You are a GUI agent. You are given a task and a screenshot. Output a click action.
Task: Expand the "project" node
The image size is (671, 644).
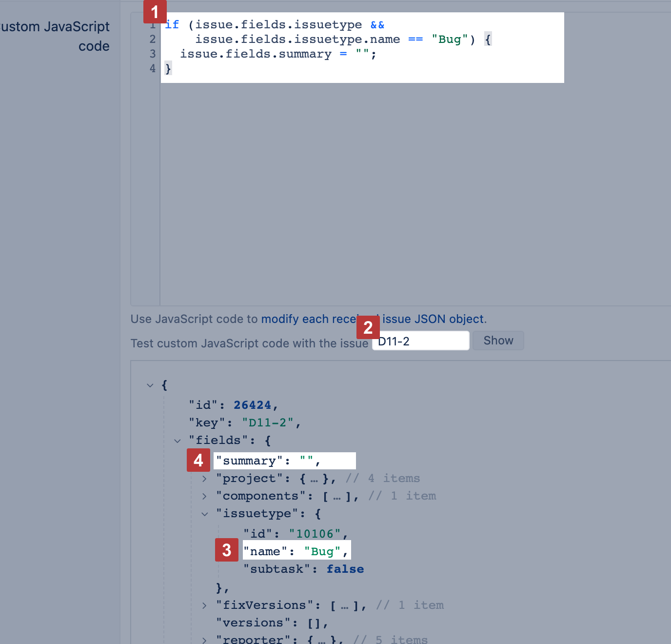(205, 479)
